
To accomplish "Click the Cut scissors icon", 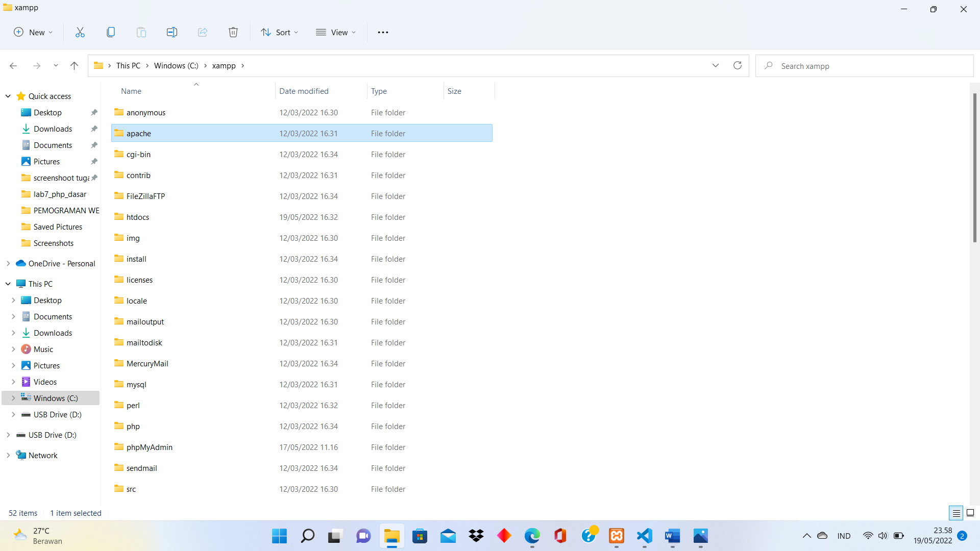I will pos(80,32).
